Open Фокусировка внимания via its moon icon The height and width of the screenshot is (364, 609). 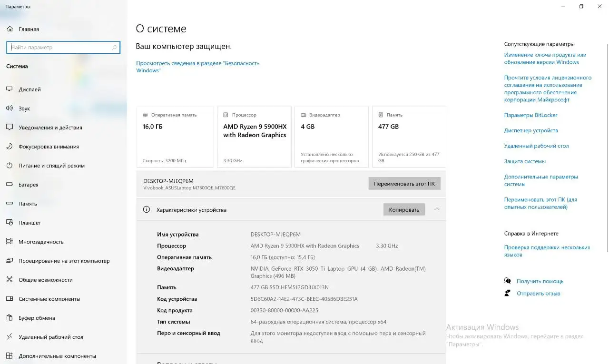click(x=10, y=146)
